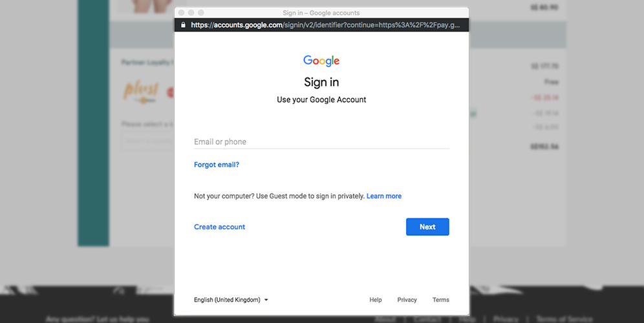Open the blurred loyalty selection field behind the popup
The height and width of the screenshot is (323, 644).
pyautogui.click(x=148, y=141)
